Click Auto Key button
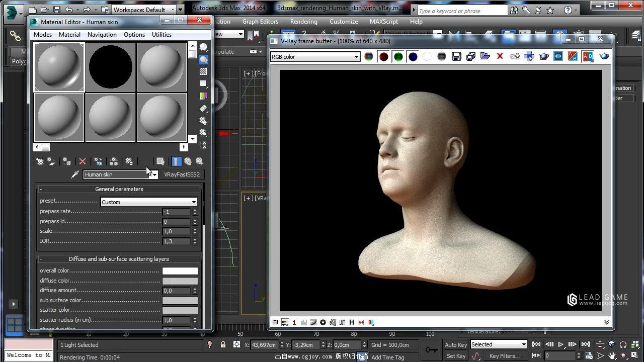The width and height of the screenshot is (644, 362). click(456, 345)
